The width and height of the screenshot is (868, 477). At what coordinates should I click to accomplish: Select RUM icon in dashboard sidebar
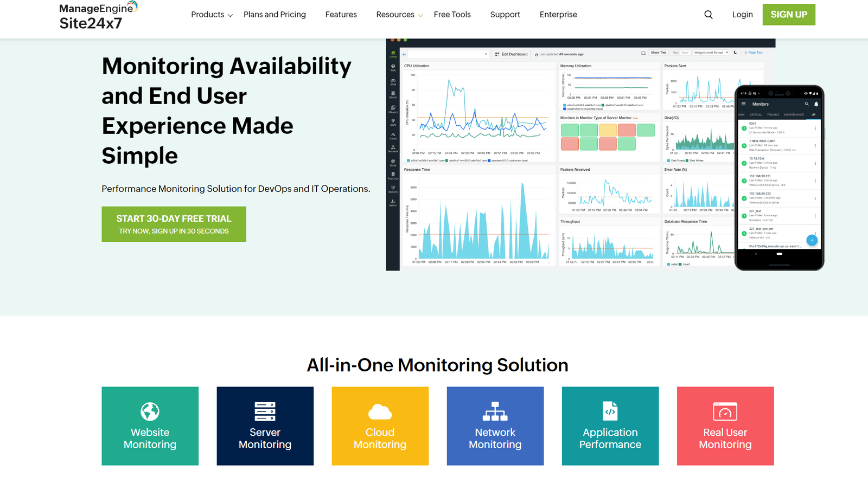tap(393, 163)
